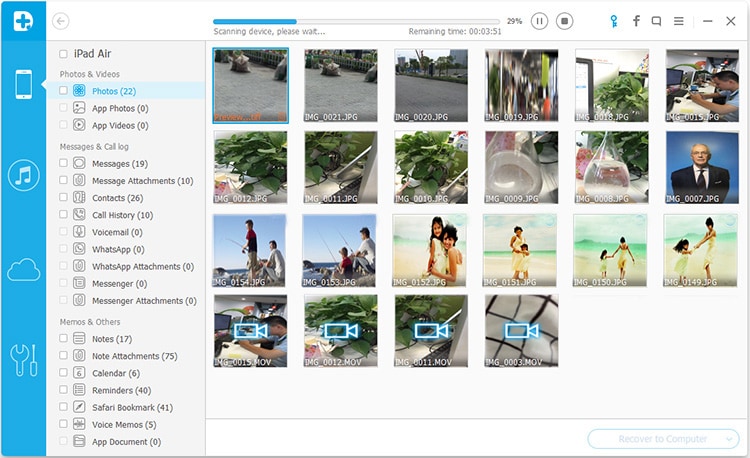Select Notes (17) in the sidebar
Screen dimensions: 750x458
[x=112, y=339]
